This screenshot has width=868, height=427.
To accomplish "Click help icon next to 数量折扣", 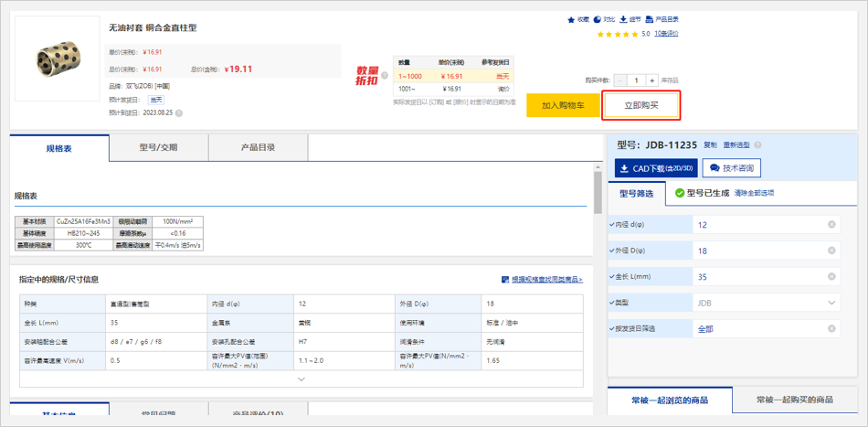I will 386,76.
